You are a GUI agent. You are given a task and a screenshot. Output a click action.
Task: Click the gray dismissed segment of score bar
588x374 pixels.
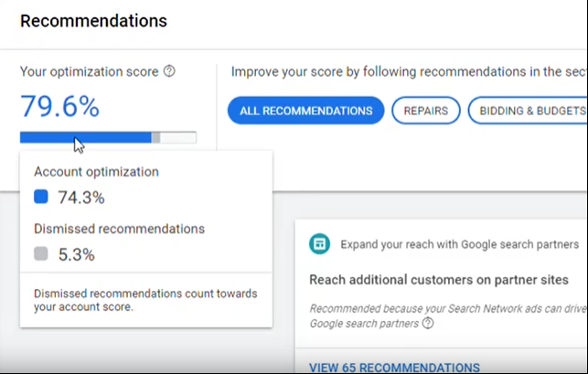click(x=155, y=138)
